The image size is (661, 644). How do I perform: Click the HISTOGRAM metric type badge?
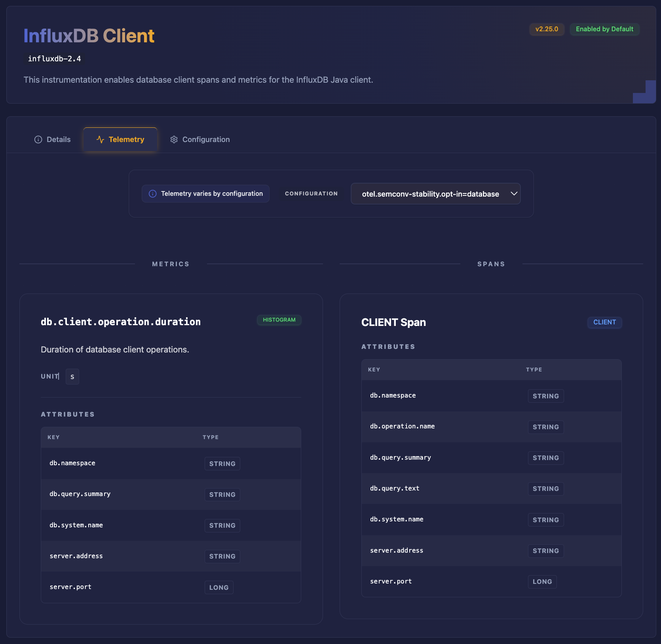(x=279, y=320)
